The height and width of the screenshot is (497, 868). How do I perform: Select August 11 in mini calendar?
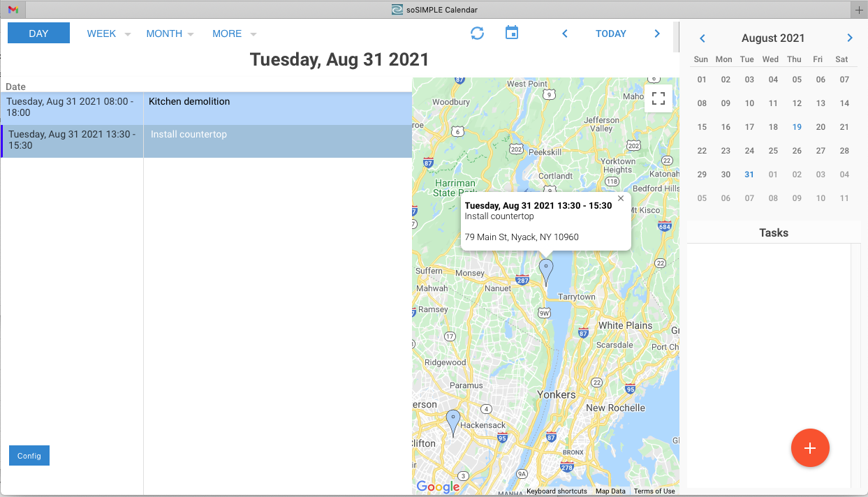pos(773,103)
